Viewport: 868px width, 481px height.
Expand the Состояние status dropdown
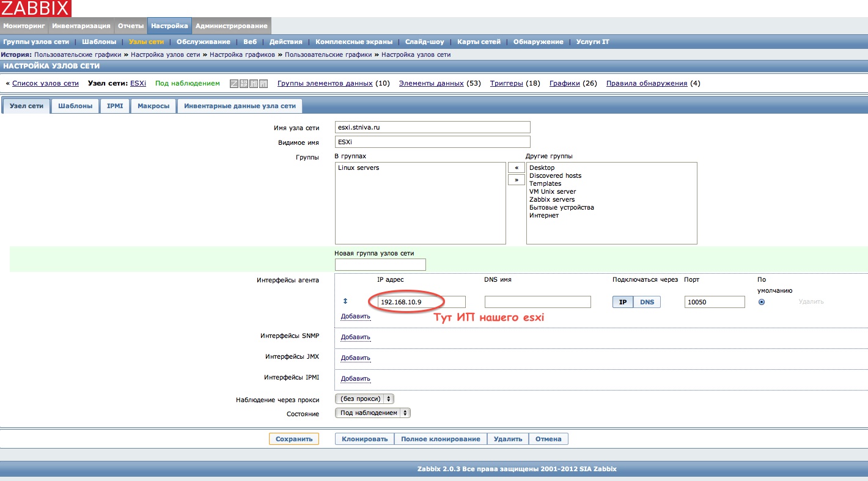pos(373,413)
